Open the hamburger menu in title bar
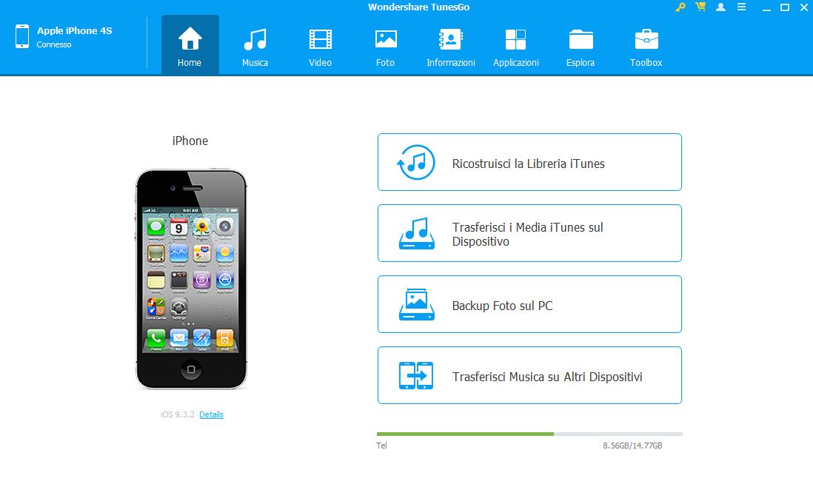 pos(741,7)
